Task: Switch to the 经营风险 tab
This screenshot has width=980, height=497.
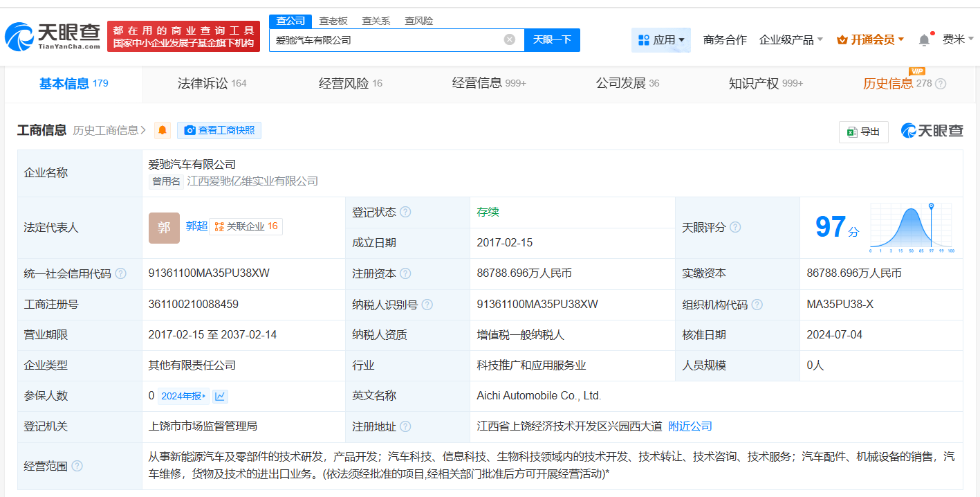Action: pos(350,84)
